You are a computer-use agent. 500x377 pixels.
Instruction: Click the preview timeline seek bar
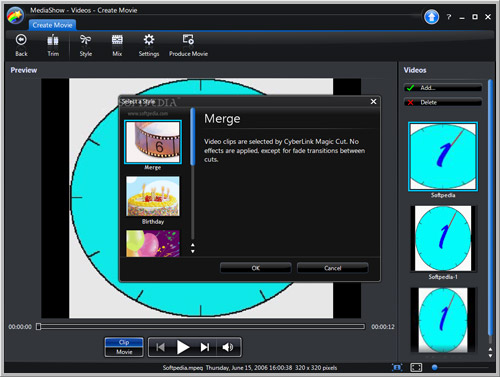tap(202, 327)
